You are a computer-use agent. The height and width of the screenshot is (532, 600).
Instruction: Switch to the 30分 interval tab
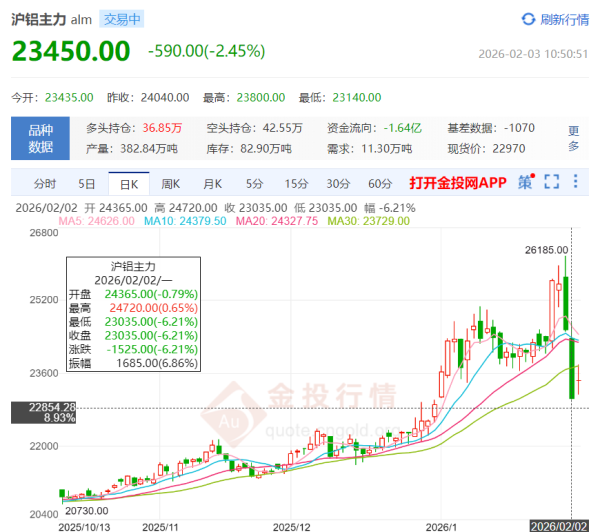click(338, 184)
